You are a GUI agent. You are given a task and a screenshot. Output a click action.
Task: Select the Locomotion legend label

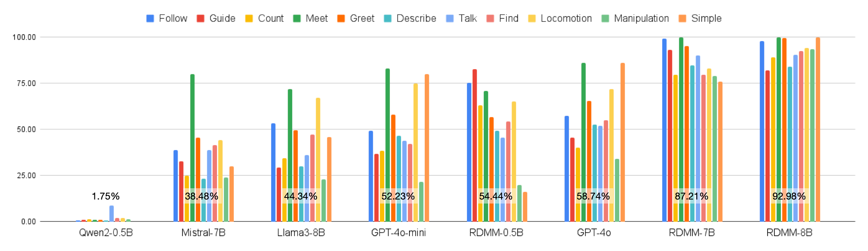pos(566,19)
